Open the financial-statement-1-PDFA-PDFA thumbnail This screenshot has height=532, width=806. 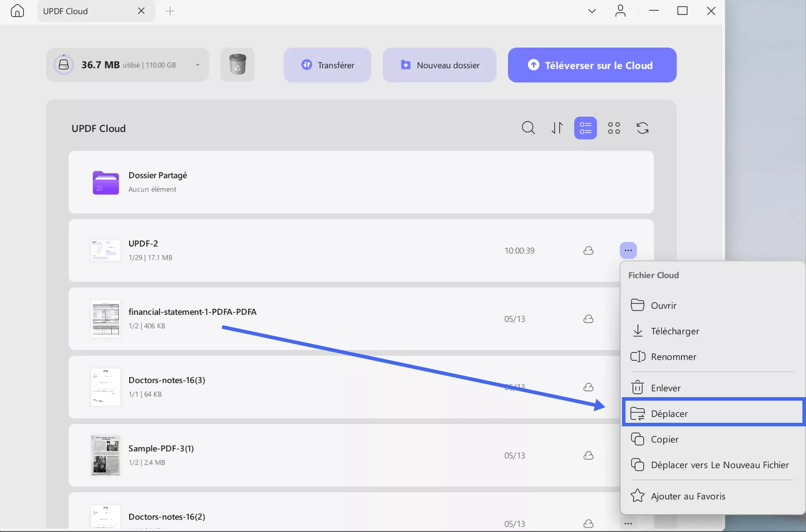[106, 319]
